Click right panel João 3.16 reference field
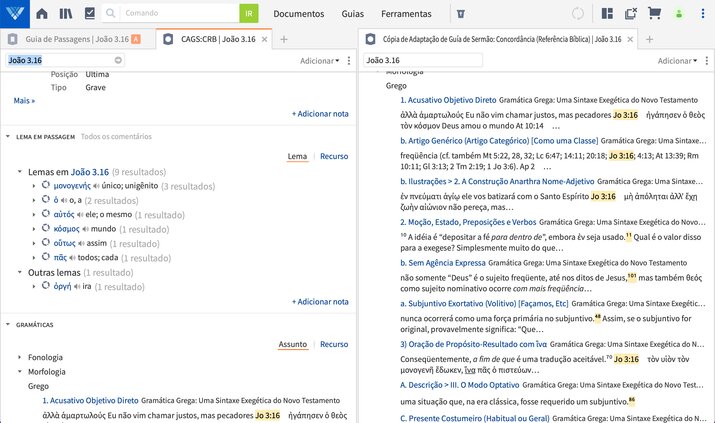The width and height of the screenshot is (715, 423). coord(423,60)
